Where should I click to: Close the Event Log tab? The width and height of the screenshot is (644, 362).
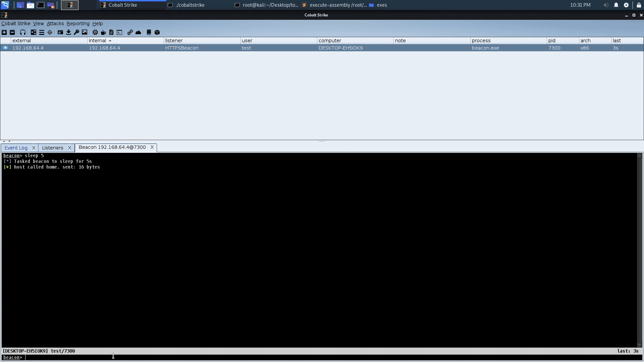coord(34,148)
